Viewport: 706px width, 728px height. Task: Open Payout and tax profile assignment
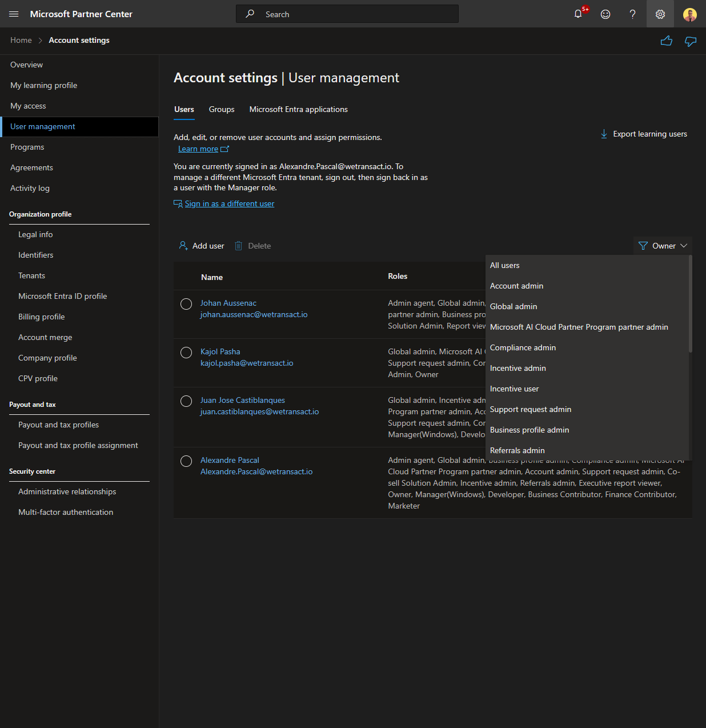[79, 445]
